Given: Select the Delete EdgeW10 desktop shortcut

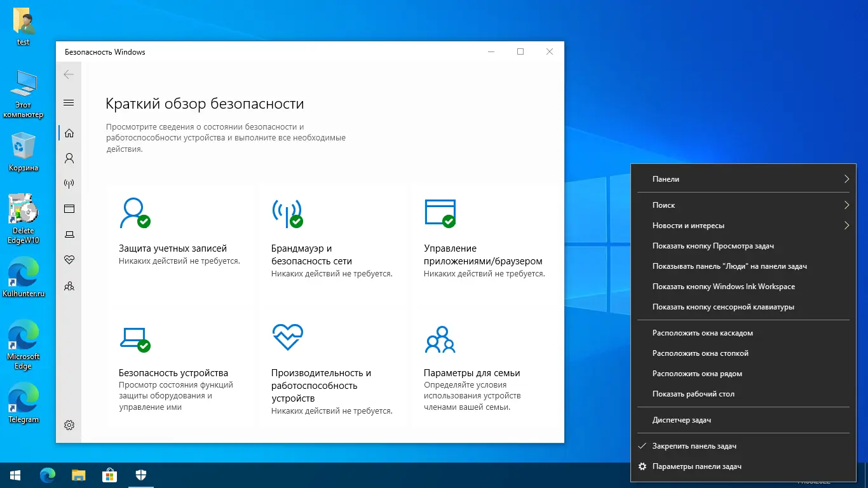Looking at the screenshot, I should coord(24,219).
